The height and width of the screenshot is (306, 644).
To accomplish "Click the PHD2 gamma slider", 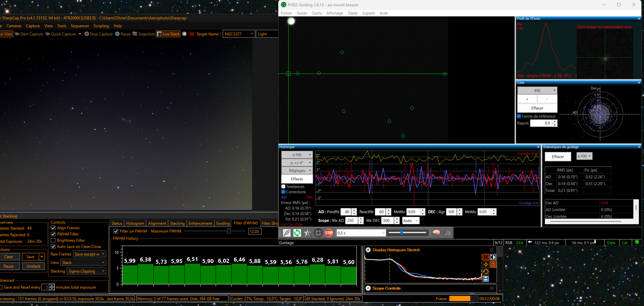I will (407, 233).
